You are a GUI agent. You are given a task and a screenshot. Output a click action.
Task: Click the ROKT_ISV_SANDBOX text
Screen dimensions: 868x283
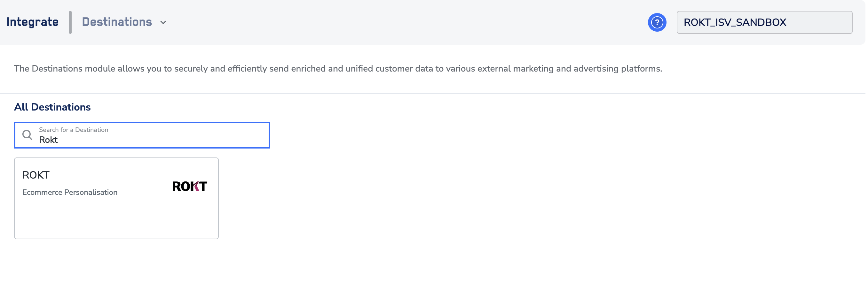[735, 22]
